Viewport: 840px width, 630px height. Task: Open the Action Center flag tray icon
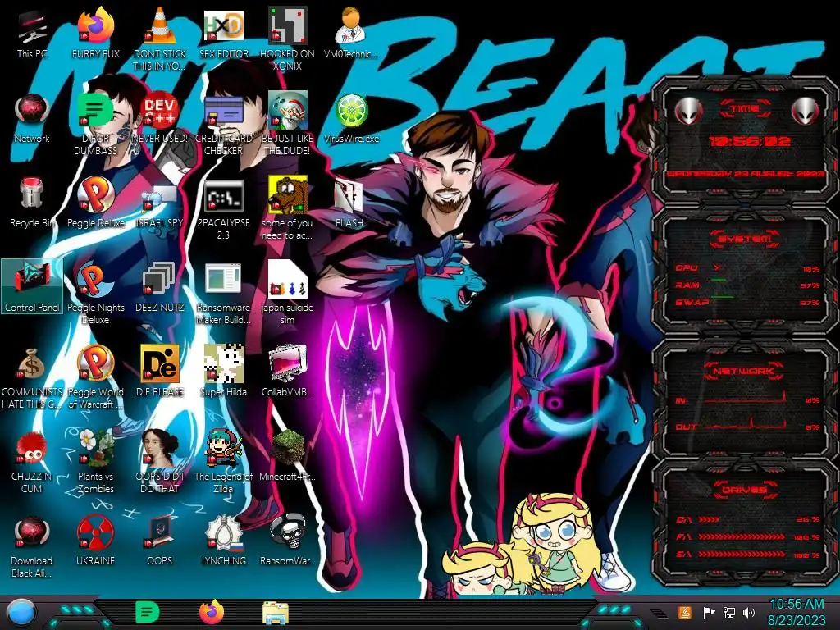[709, 612]
